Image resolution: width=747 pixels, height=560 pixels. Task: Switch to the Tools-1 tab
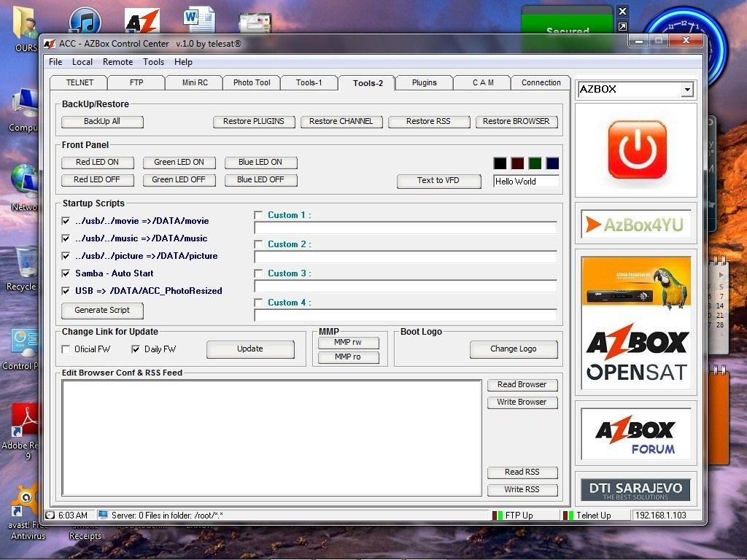309,82
